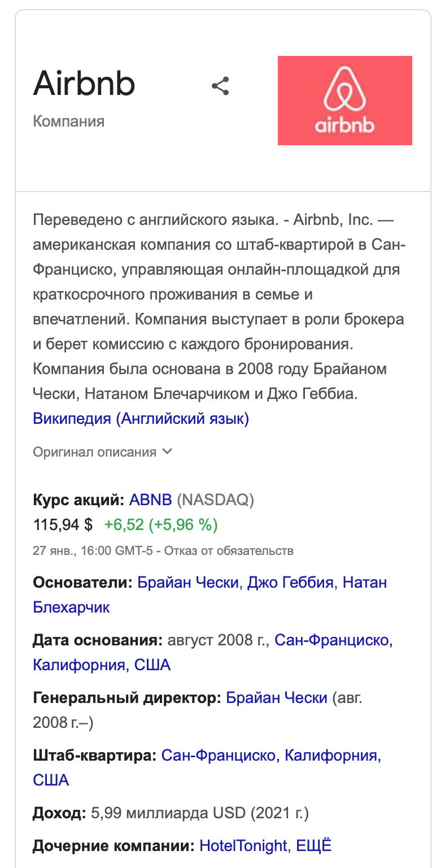Open the Airbnb logo image

[x=344, y=101]
